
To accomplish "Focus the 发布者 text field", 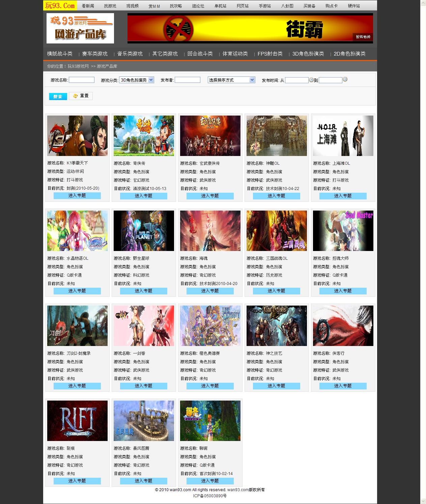I will tap(188, 80).
